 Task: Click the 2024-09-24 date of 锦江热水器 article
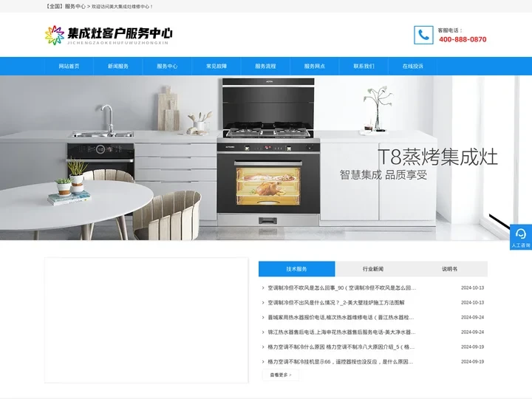click(x=472, y=332)
